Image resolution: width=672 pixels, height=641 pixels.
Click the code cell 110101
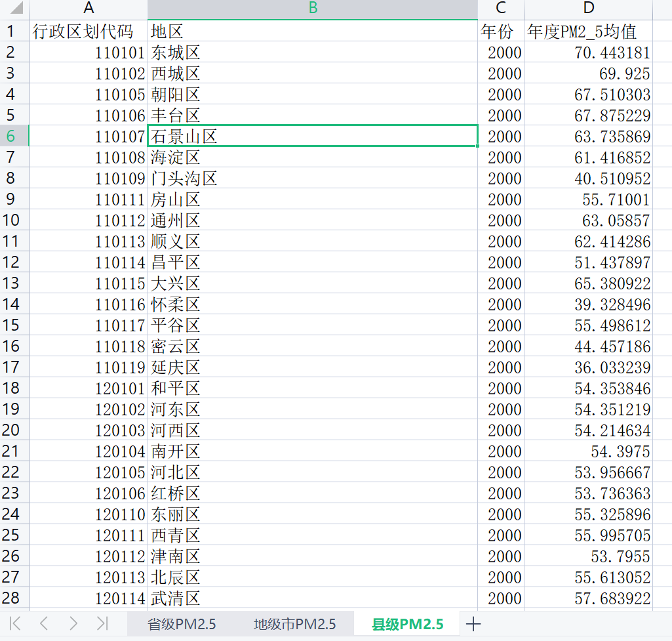(x=89, y=52)
